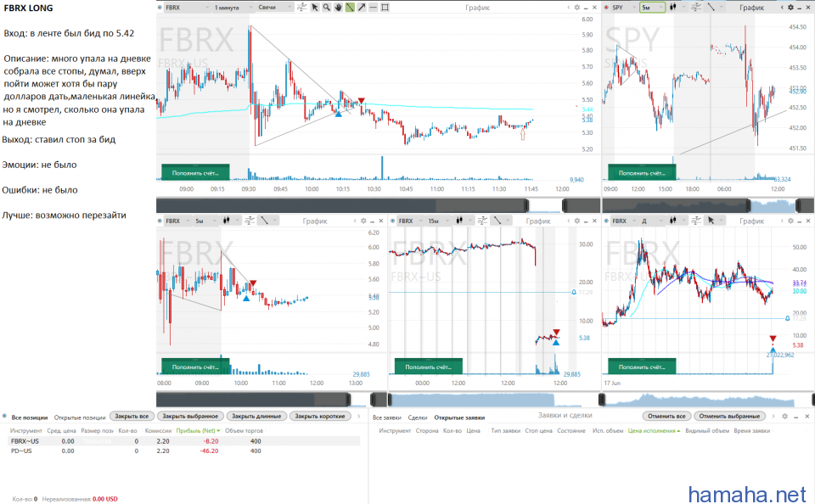Screen dimensions: 815x504
Task: Click the 'Закрыть короткие' button
Action: point(320,417)
